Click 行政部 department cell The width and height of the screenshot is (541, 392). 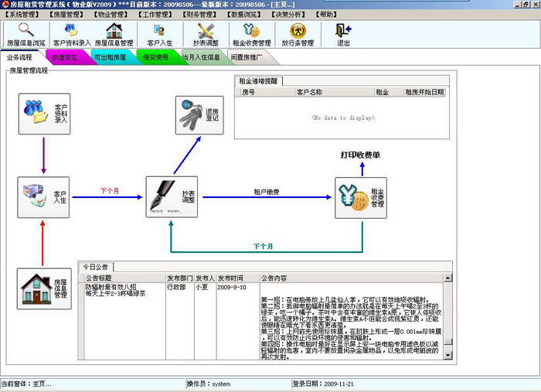pos(176,287)
